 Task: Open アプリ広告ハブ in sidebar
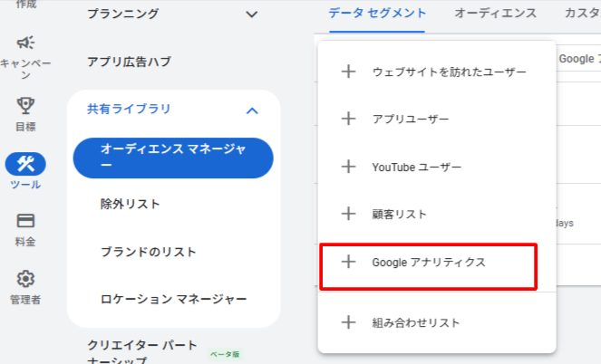tap(129, 62)
